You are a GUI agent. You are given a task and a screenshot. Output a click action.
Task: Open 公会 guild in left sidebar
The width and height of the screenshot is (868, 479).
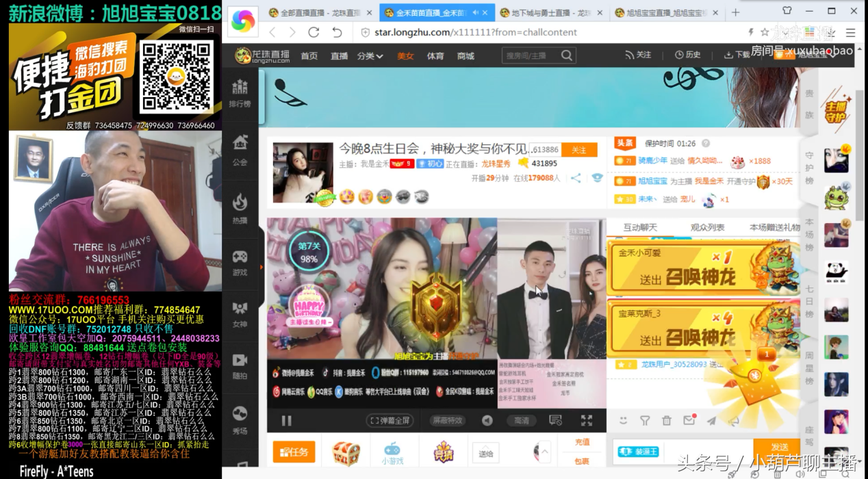click(x=240, y=151)
